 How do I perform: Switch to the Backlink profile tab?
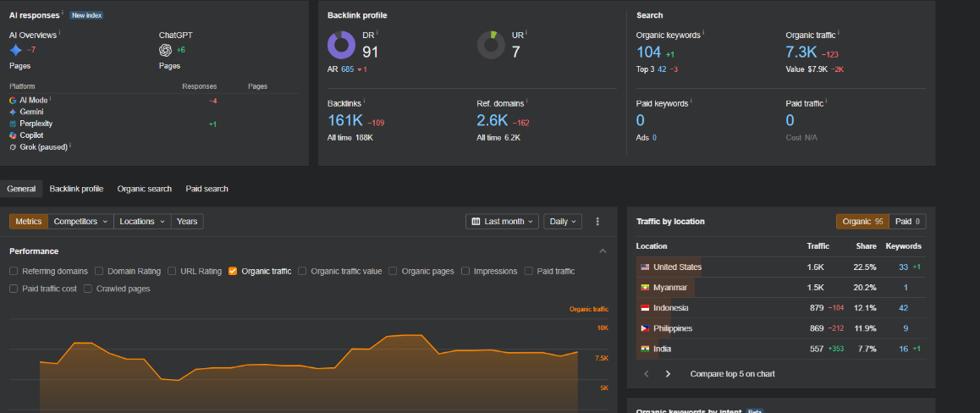click(x=76, y=189)
